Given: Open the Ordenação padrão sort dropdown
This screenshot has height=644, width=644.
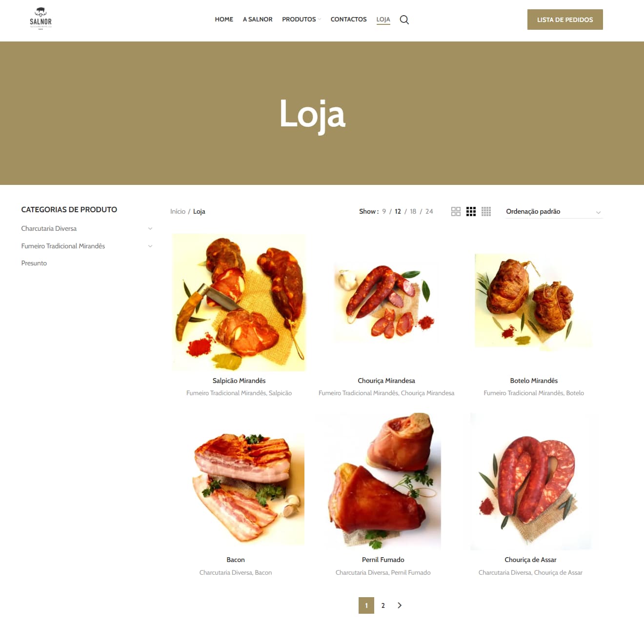Looking at the screenshot, I should point(554,212).
